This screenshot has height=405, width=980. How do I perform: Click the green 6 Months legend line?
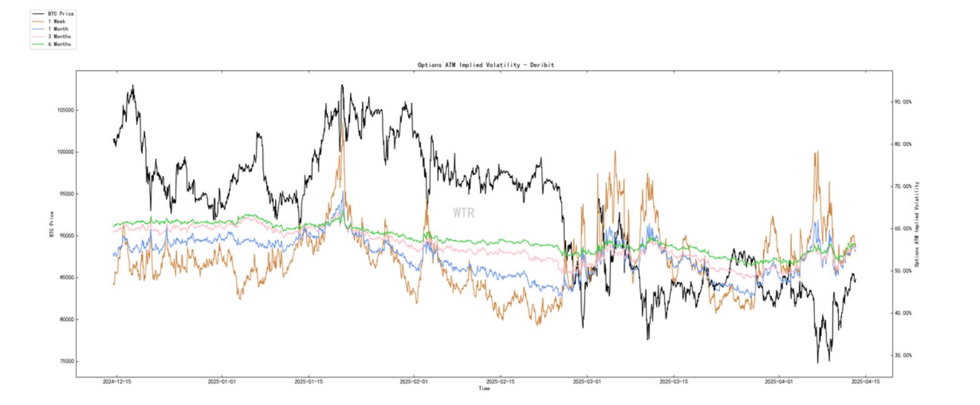[38, 44]
